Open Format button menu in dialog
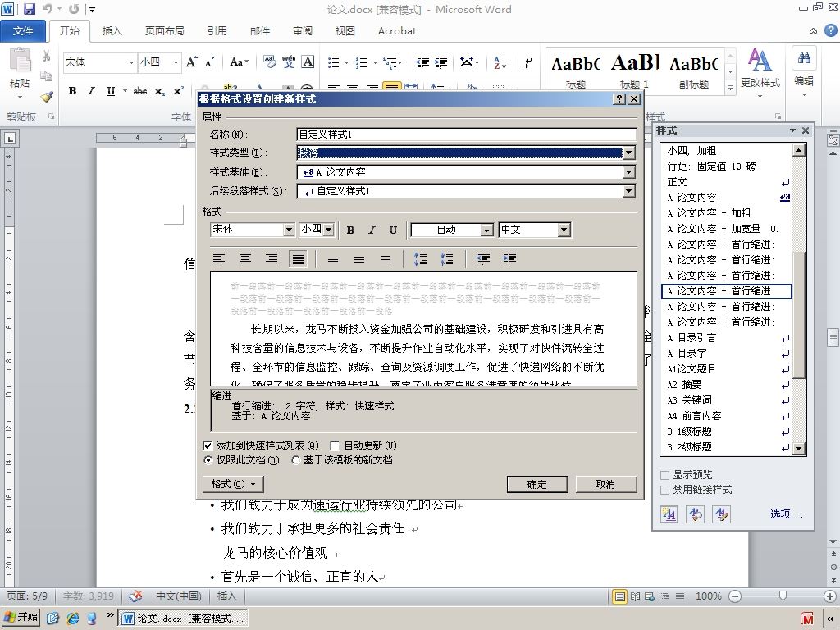The height and width of the screenshot is (630, 840). (233, 484)
